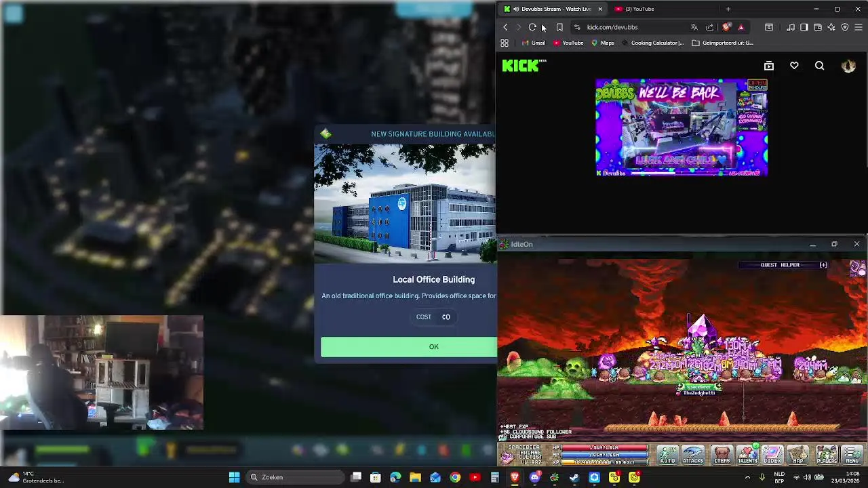Open the IdleOn Auto button
The height and width of the screenshot is (488, 868).
[667, 455]
